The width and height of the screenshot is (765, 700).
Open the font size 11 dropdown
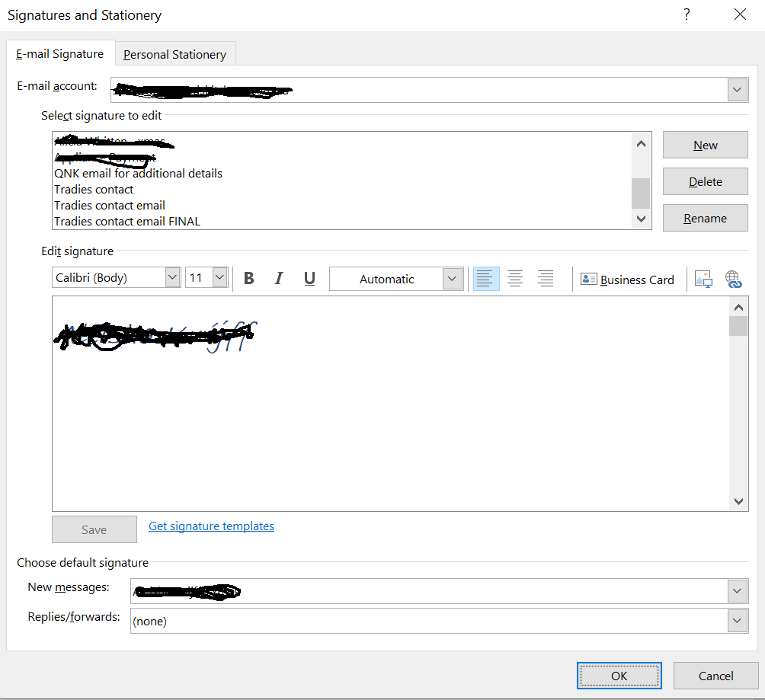pyautogui.click(x=220, y=277)
